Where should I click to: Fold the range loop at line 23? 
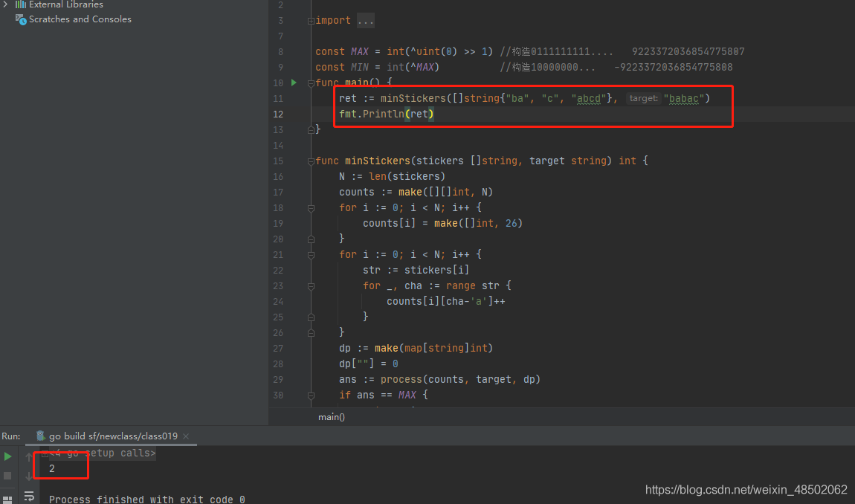click(x=311, y=285)
